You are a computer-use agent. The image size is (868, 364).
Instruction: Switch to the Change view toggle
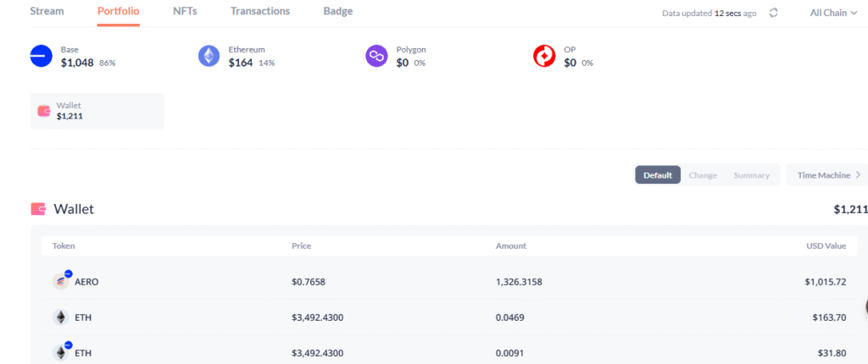tap(703, 175)
